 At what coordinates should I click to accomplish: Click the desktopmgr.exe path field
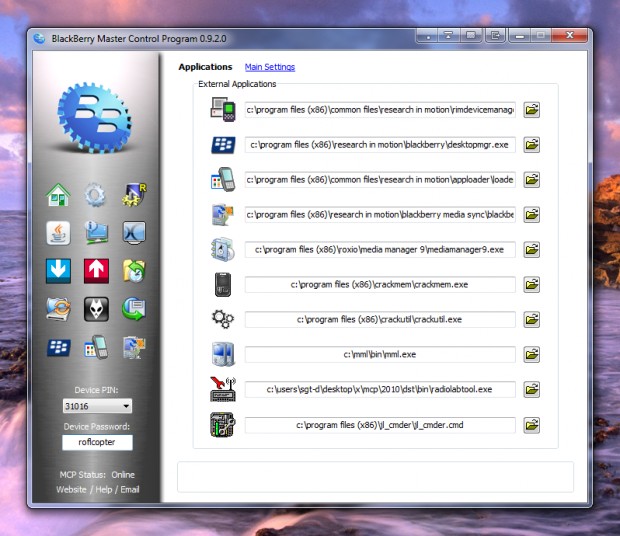(x=380, y=145)
